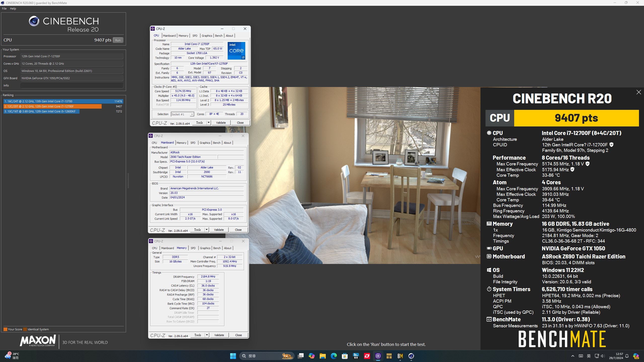Open Windows Start menu

tap(233, 356)
